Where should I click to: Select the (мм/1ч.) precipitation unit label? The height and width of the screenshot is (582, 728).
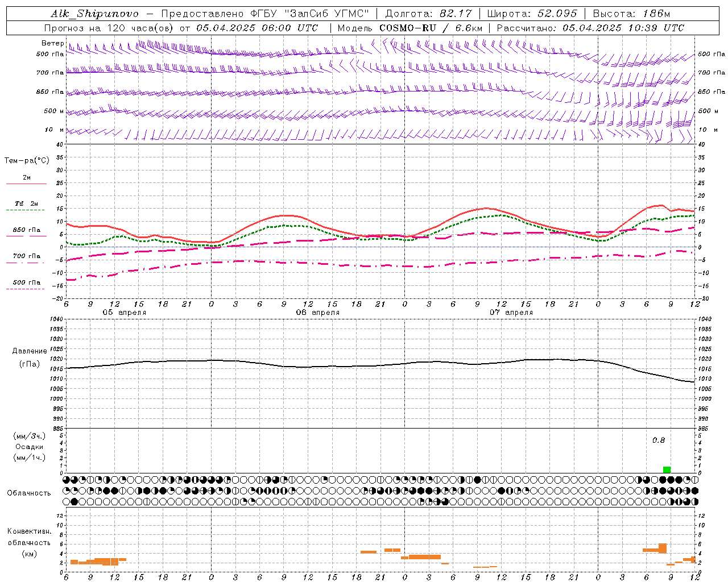click(30, 458)
